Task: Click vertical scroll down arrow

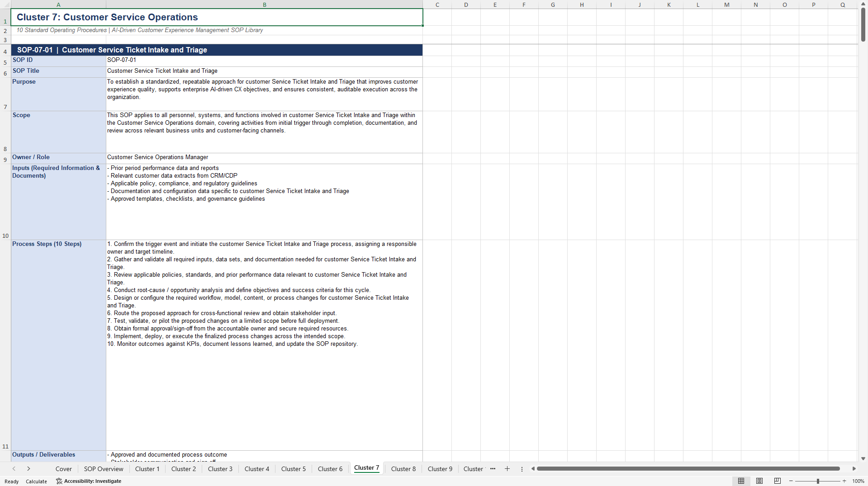Action: click(x=863, y=458)
